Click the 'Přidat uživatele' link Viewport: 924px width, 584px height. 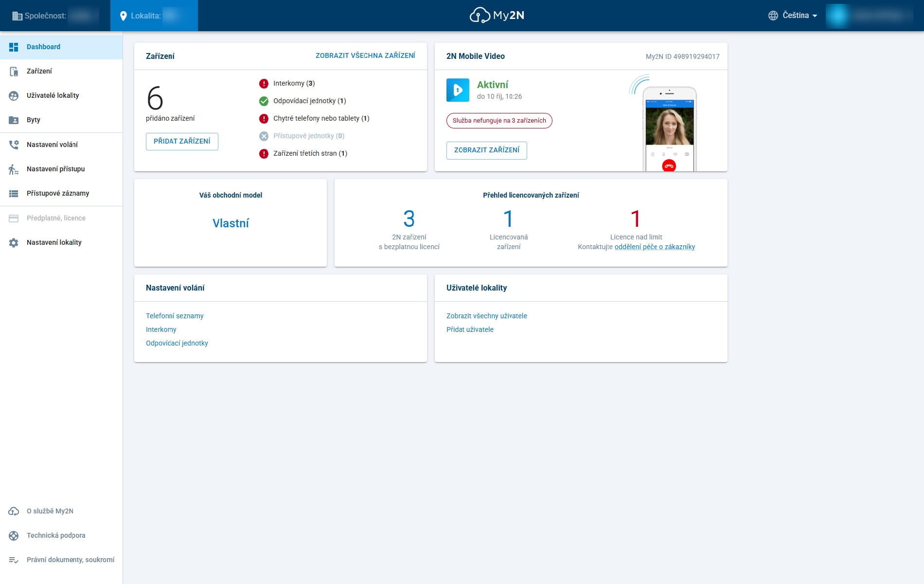[x=470, y=329]
